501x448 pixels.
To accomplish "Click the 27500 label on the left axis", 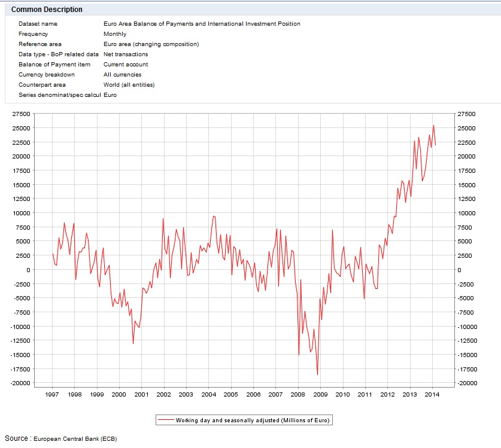I will click(x=21, y=114).
